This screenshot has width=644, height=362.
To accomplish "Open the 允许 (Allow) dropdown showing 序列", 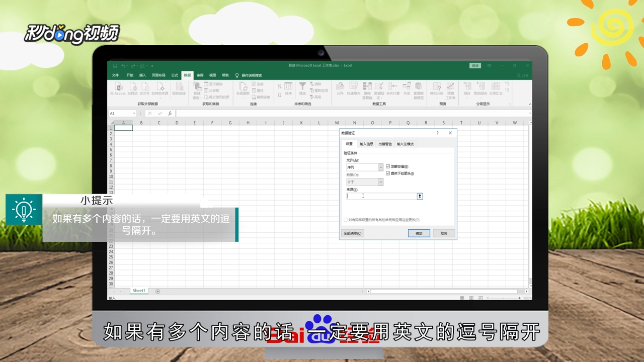I will [x=381, y=167].
